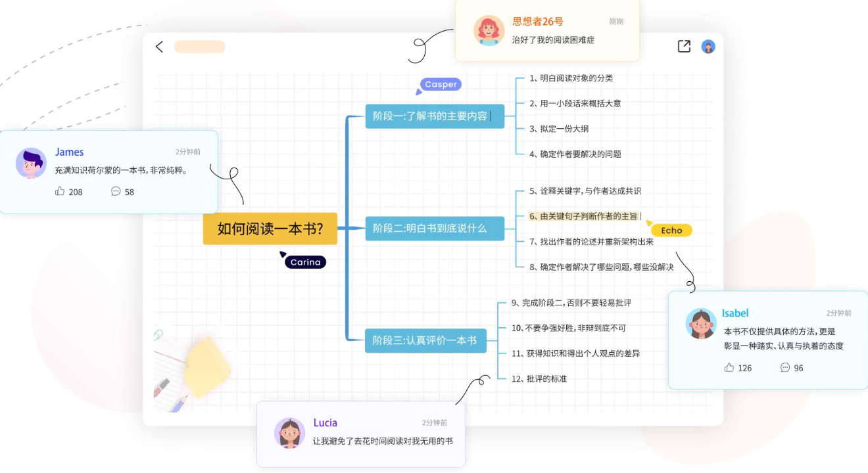This screenshot has height=473, width=868.
Task: Select the yellow root node 如何阅读一本书?
Action: [x=270, y=229]
